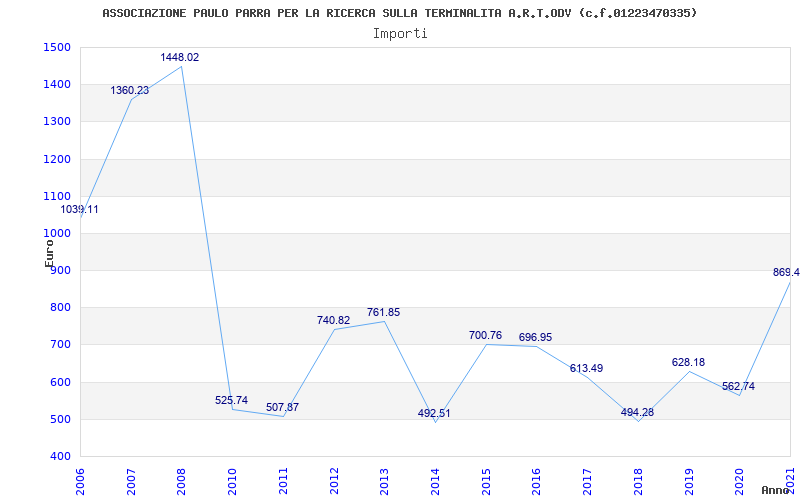Click the 700.76 data label
This screenshot has height=500, width=800.
485,335
